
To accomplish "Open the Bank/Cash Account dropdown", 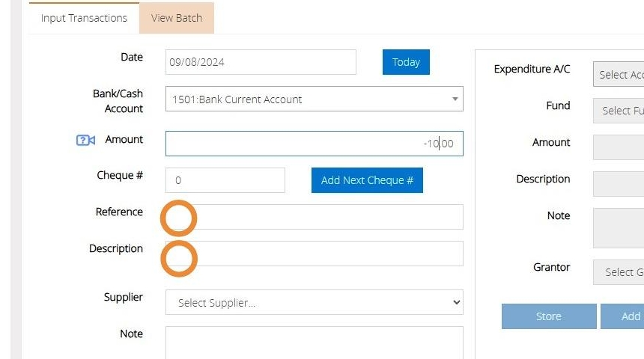I will tap(314, 99).
